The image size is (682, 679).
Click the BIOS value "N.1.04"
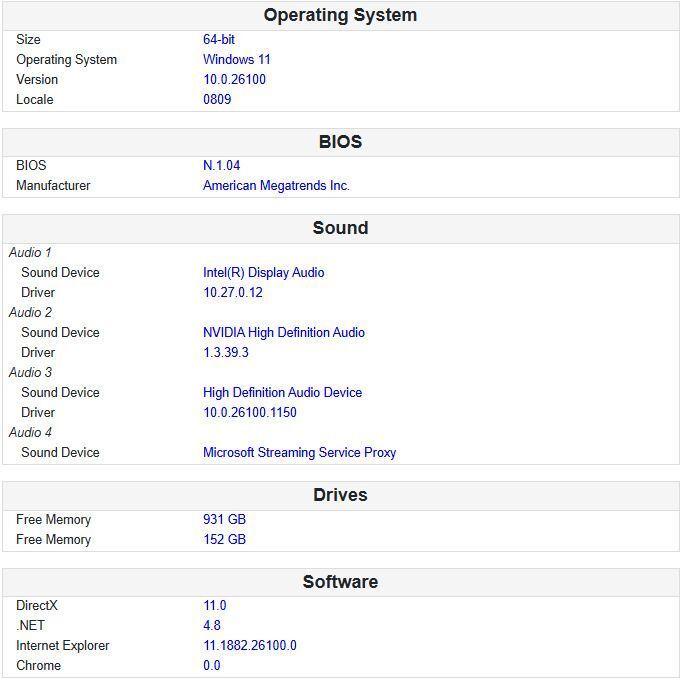point(221,166)
